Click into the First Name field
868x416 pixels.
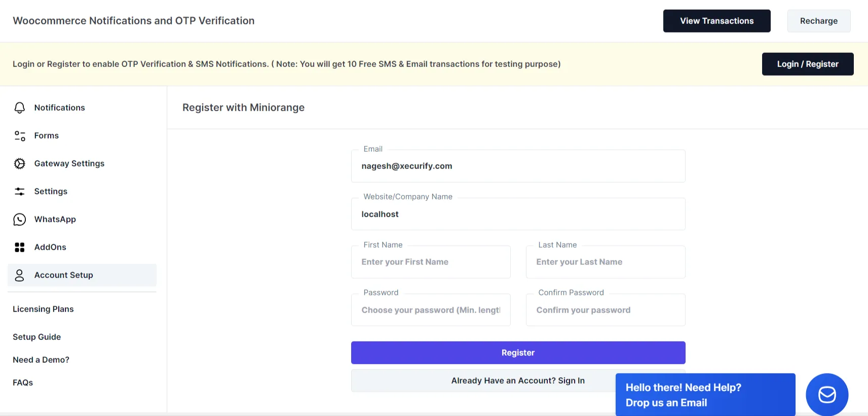(x=431, y=262)
